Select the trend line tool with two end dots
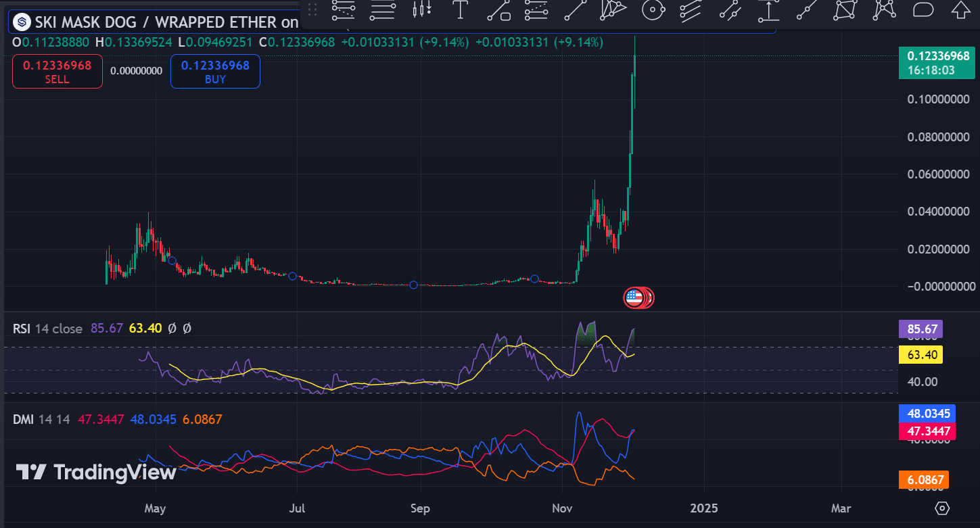Viewport: 980px width, 528px height. (576, 9)
